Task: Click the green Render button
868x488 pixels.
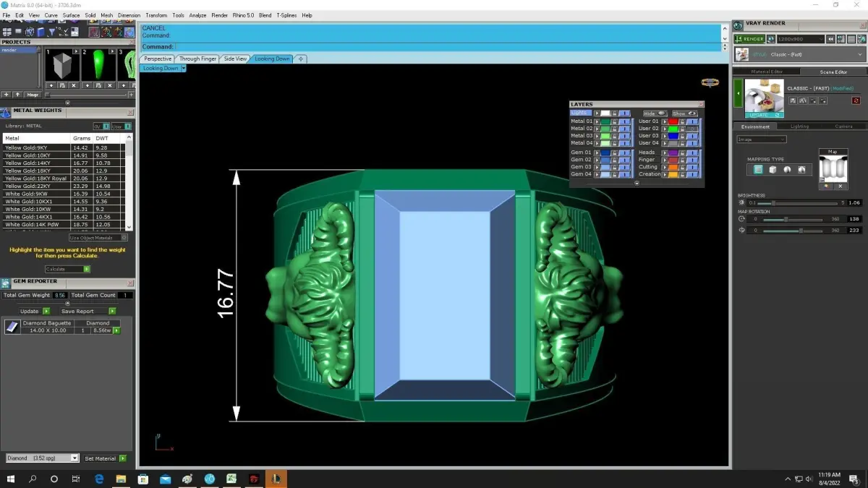Action: tap(749, 39)
